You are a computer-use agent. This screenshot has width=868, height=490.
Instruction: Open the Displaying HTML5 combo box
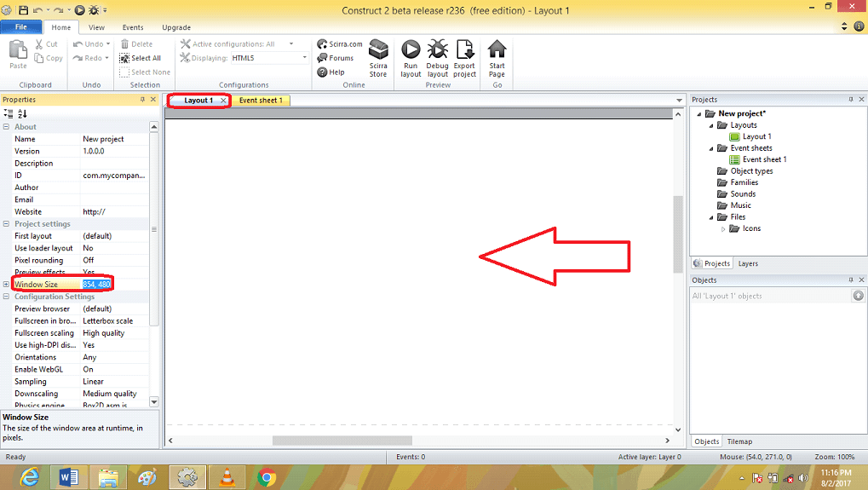[x=269, y=58]
